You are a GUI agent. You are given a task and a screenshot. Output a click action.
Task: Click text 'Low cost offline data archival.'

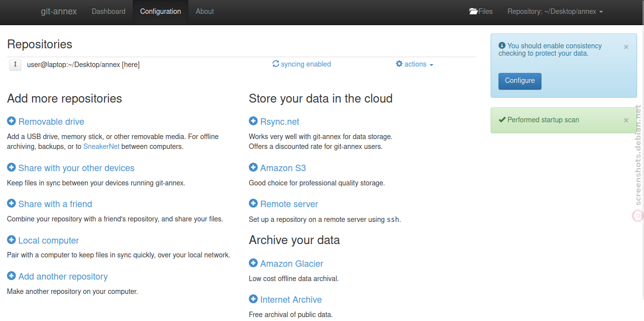[294, 279]
